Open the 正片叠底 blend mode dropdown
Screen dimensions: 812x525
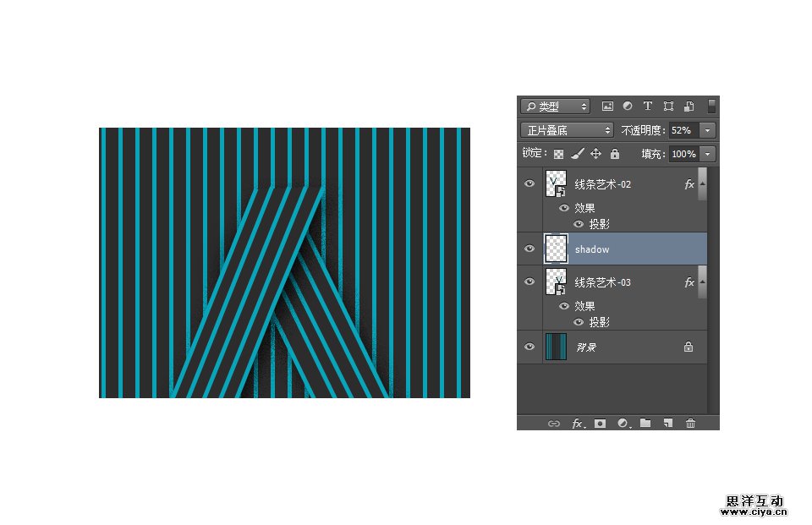pos(567,130)
